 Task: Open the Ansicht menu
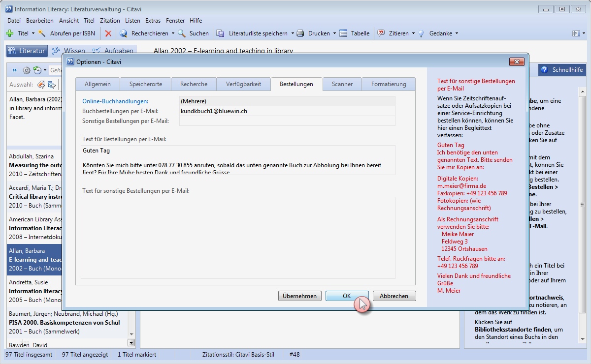click(x=69, y=21)
